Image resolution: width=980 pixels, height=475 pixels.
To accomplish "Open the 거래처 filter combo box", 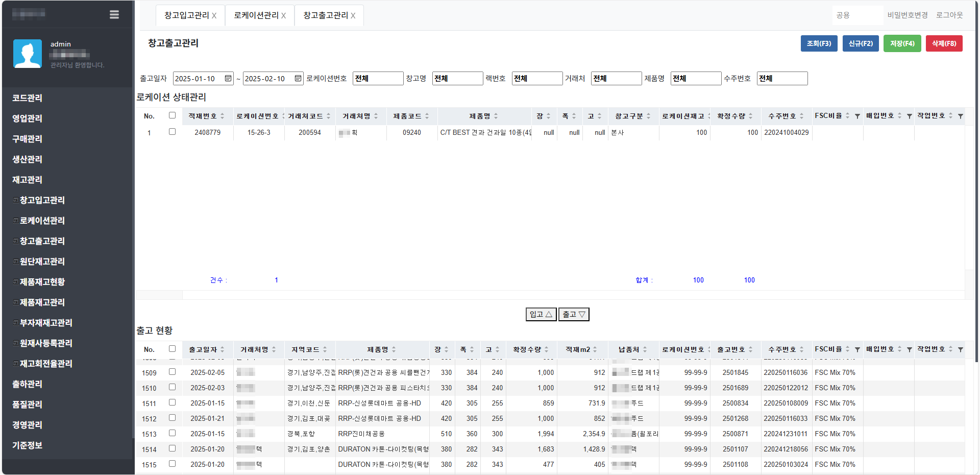I will [616, 78].
